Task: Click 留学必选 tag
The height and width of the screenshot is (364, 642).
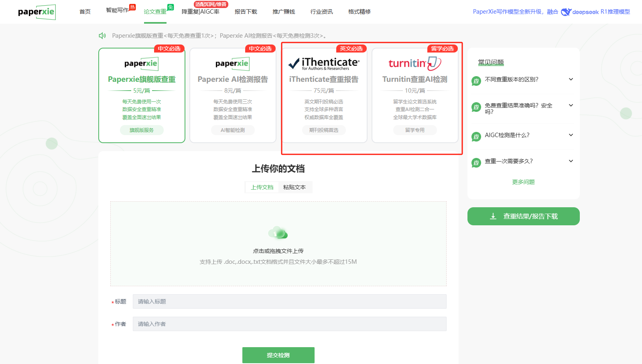Action: 442,49
